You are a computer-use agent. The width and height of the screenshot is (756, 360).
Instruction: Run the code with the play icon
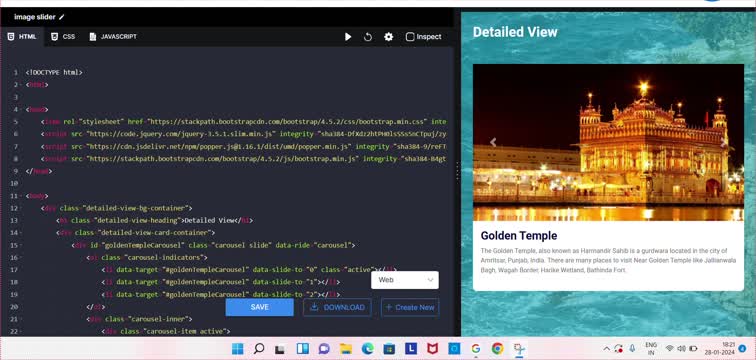pyautogui.click(x=348, y=37)
